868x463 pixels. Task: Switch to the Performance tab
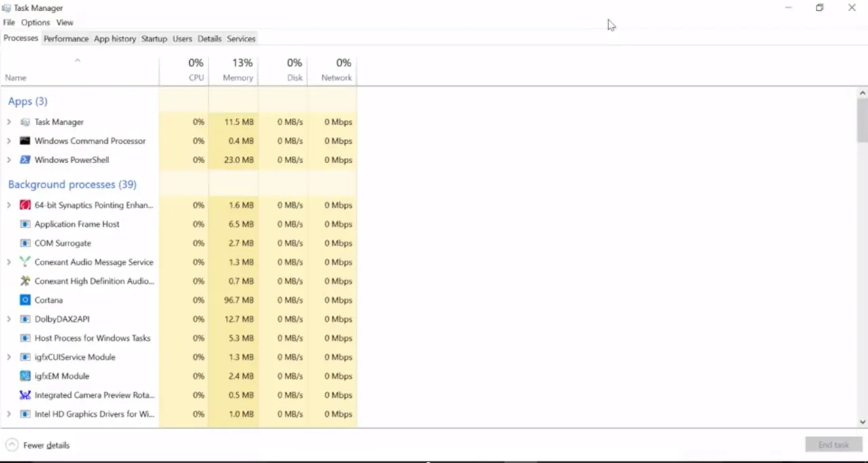tap(66, 39)
